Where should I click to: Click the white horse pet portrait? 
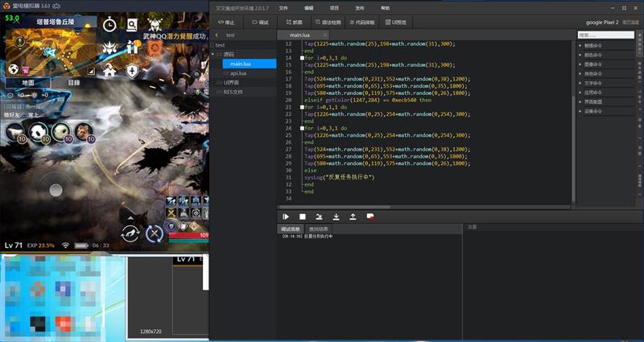tap(15, 132)
